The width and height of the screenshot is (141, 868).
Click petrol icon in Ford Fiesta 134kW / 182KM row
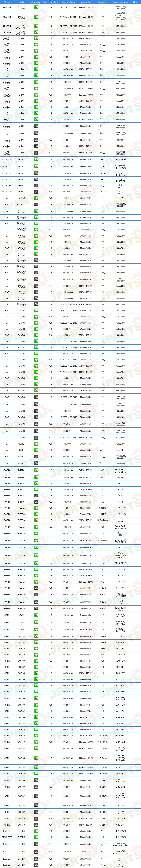(36, 582)
